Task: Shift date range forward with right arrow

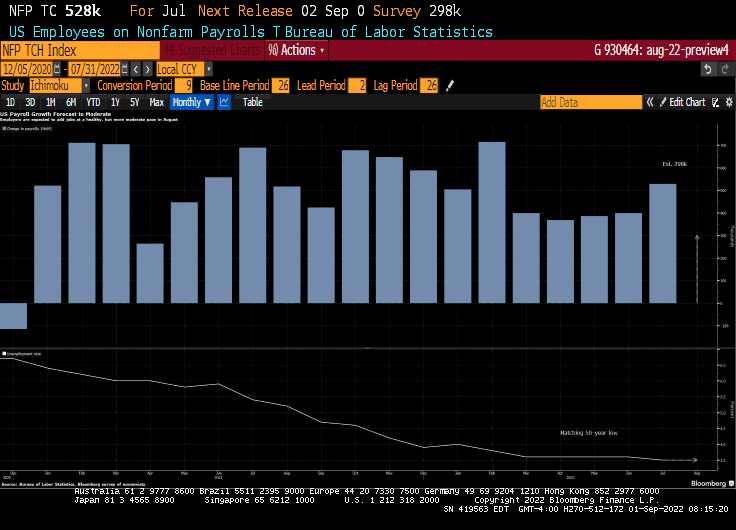Action: click(x=148, y=69)
